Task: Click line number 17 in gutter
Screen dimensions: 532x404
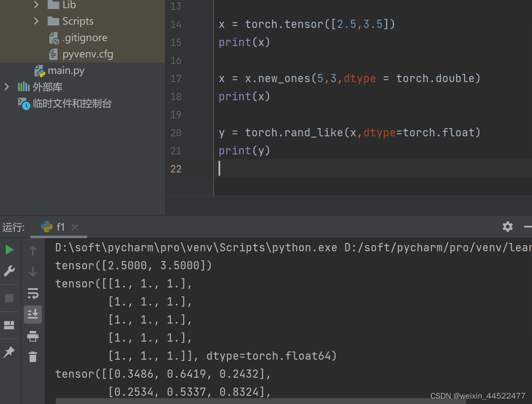Action: 176,78
